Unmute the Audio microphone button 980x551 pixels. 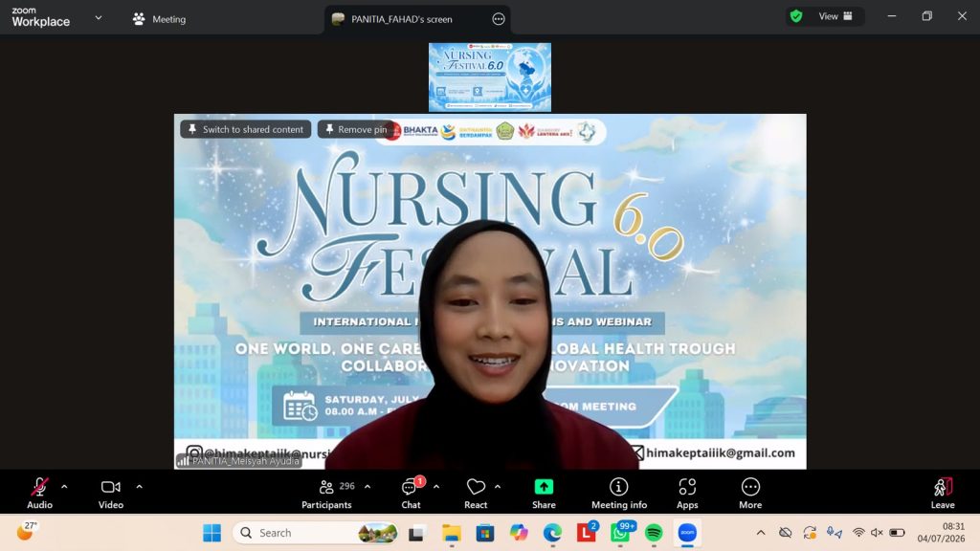(x=39, y=493)
